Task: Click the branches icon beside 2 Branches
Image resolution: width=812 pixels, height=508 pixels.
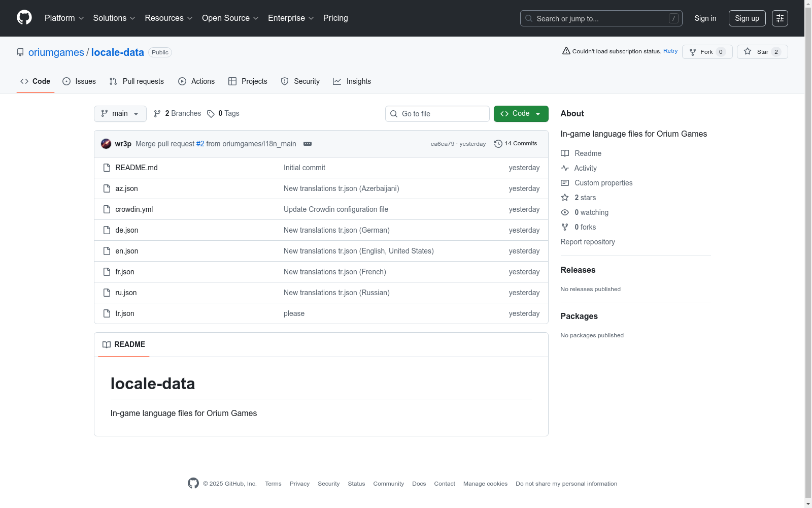Action: tap(157, 114)
